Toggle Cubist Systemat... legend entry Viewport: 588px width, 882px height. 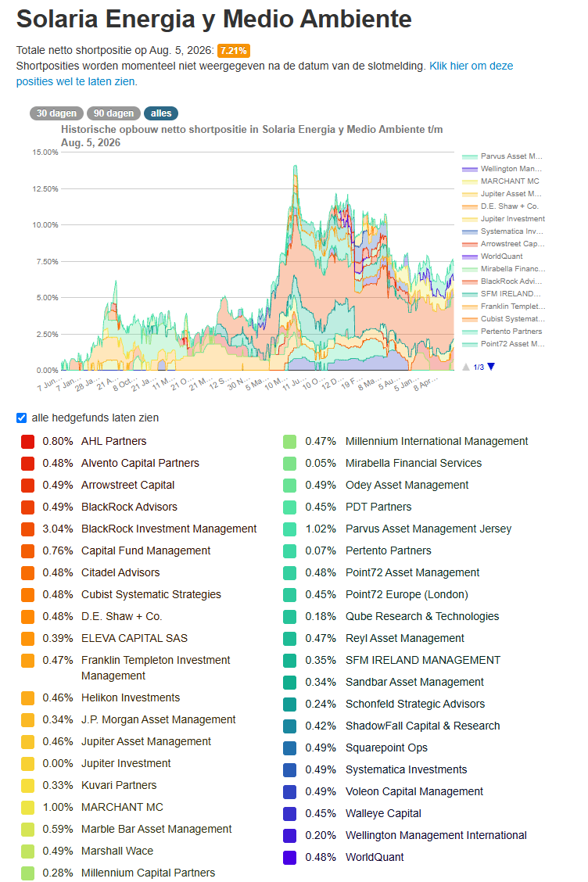503,319
